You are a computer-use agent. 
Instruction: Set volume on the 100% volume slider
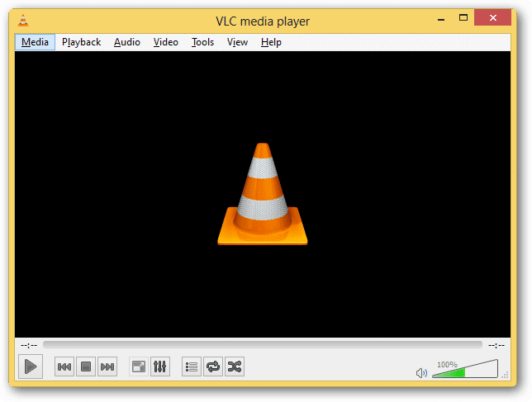click(465, 369)
